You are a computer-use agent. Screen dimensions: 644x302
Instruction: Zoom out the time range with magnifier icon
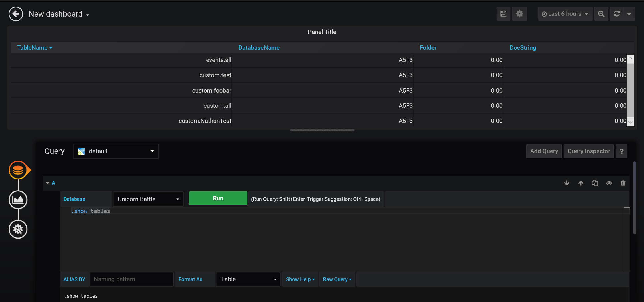[601, 13]
